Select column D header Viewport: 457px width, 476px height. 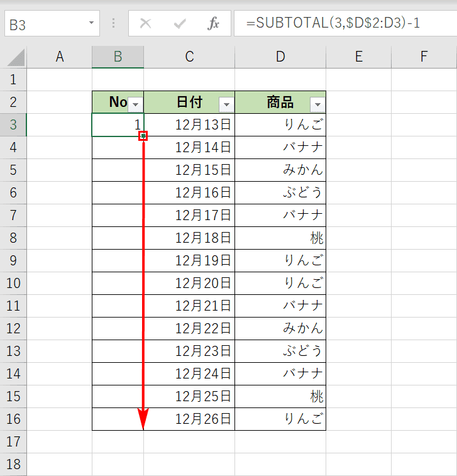coord(280,57)
